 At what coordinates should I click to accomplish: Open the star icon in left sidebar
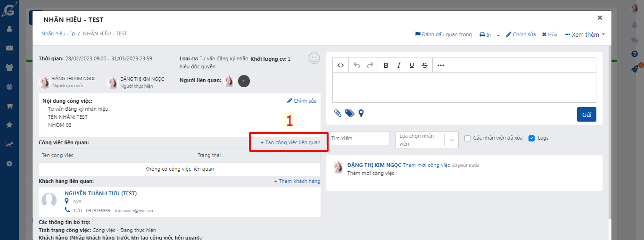pos(9,125)
